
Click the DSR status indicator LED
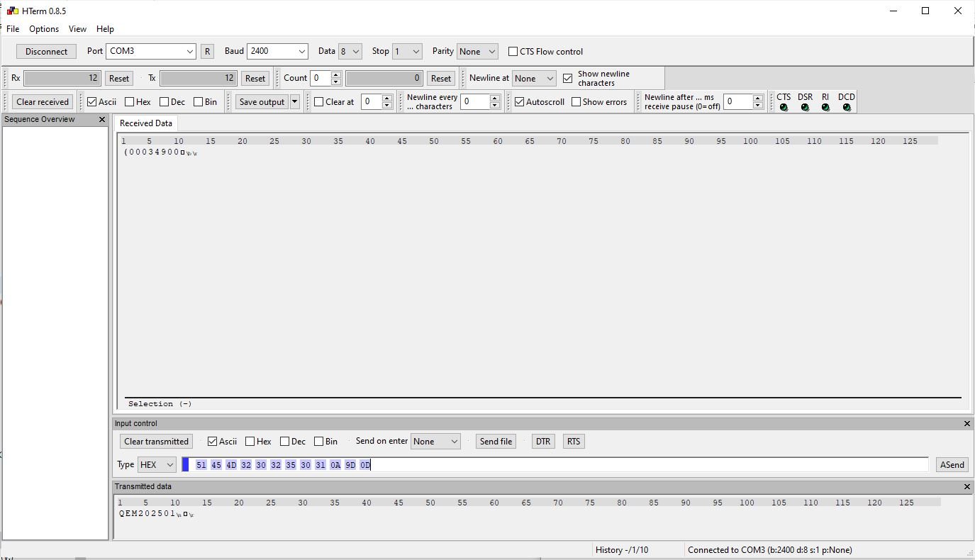[805, 108]
